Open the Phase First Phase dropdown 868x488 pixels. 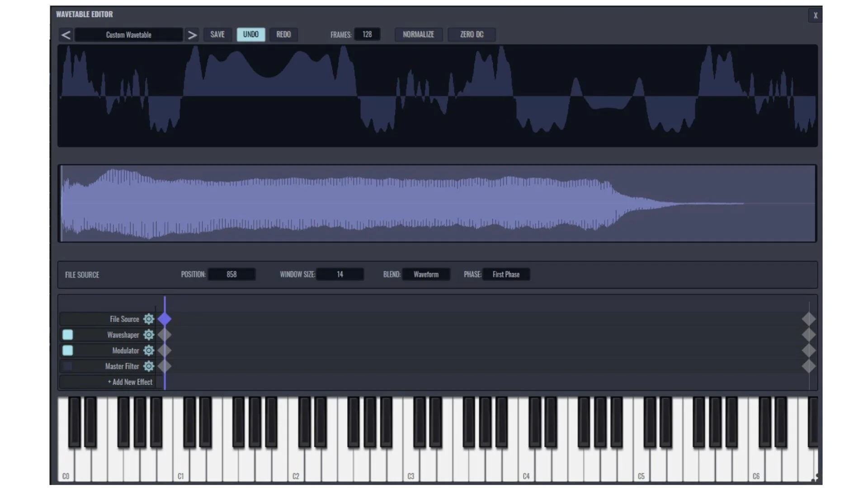506,274
